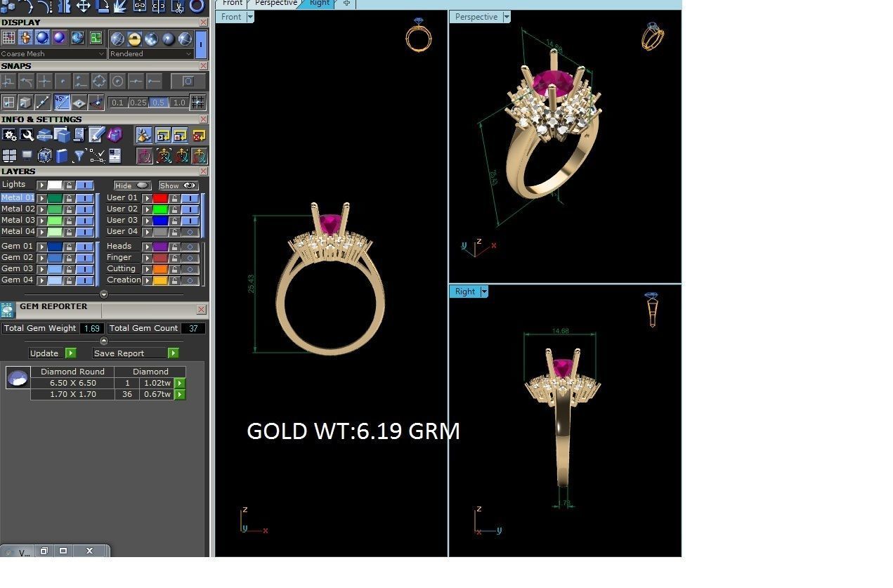Click the Gem Reporter panel icon
This screenshot has width=893, height=588.
pyautogui.click(x=8, y=310)
